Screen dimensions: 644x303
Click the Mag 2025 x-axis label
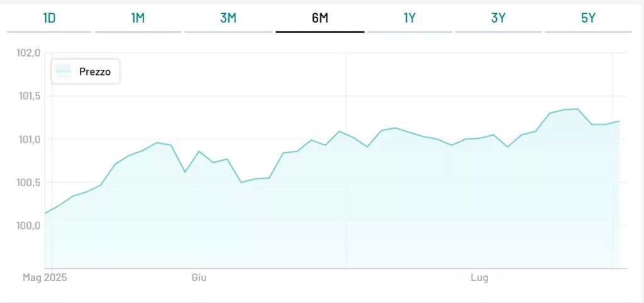click(45, 277)
